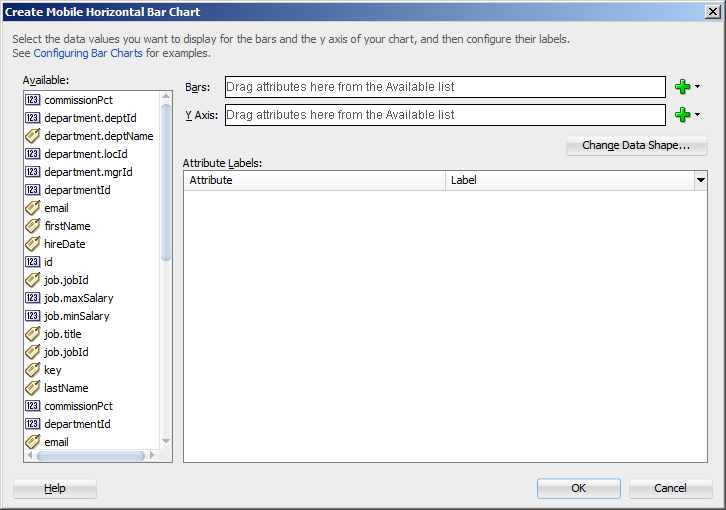Click the Change Data Shape button
This screenshot has height=510, width=726.
[x=636, y=145]
